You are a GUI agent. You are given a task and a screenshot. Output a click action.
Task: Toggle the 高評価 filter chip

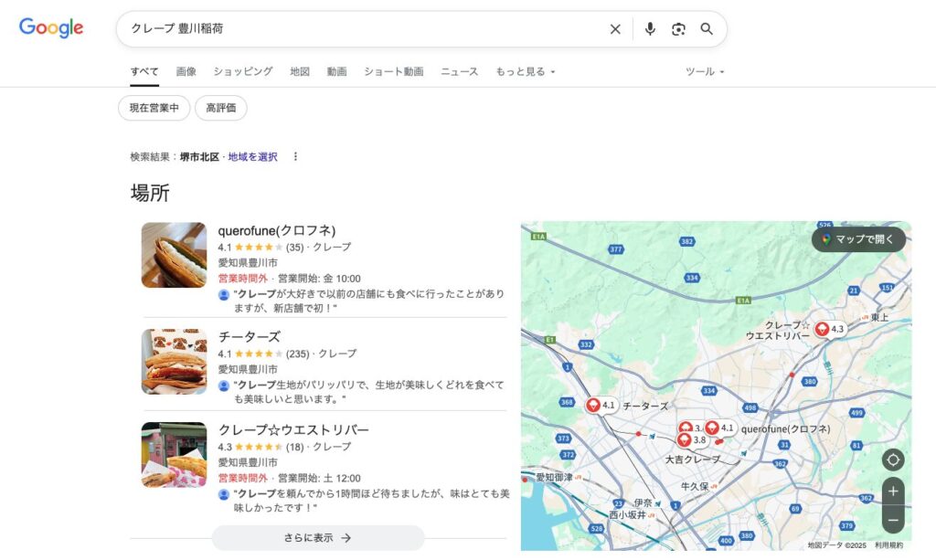[221, 108]
